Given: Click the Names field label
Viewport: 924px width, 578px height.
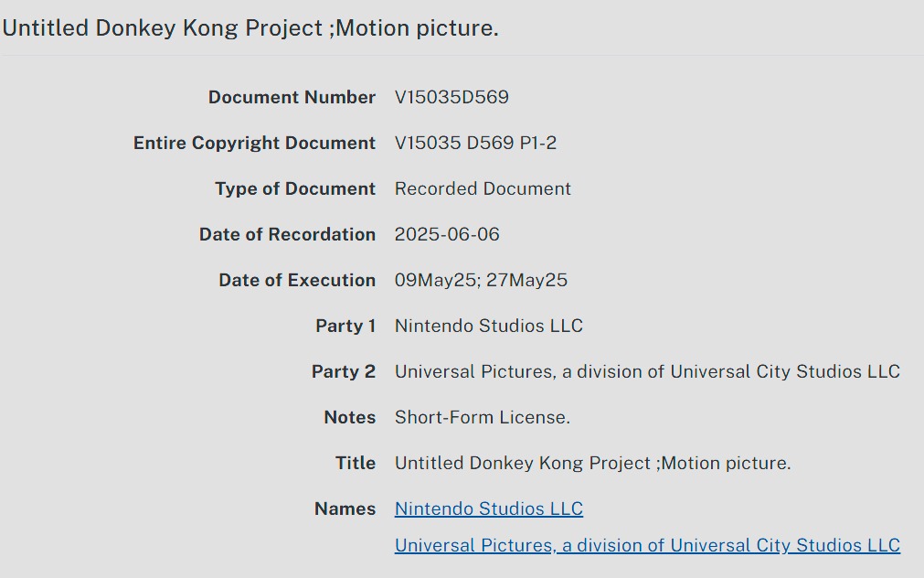Looking at the screenshot, I should tap(345, 508).
